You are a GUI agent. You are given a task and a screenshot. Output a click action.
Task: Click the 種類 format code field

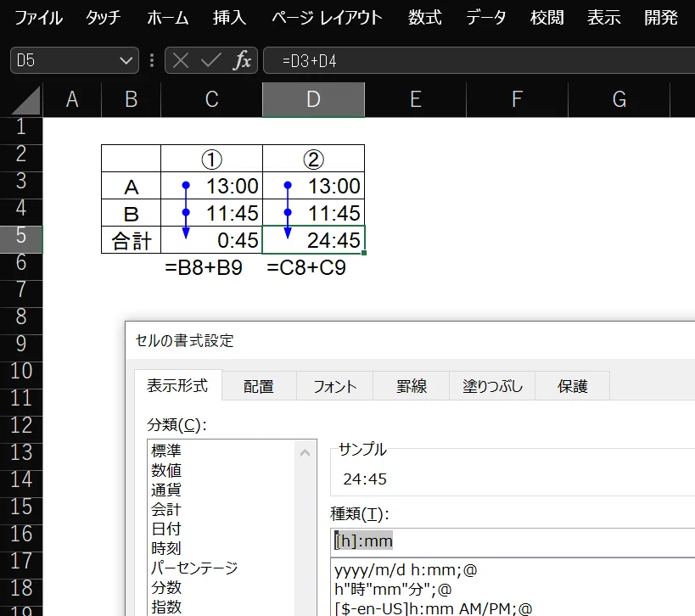click(x=513, y=542)
